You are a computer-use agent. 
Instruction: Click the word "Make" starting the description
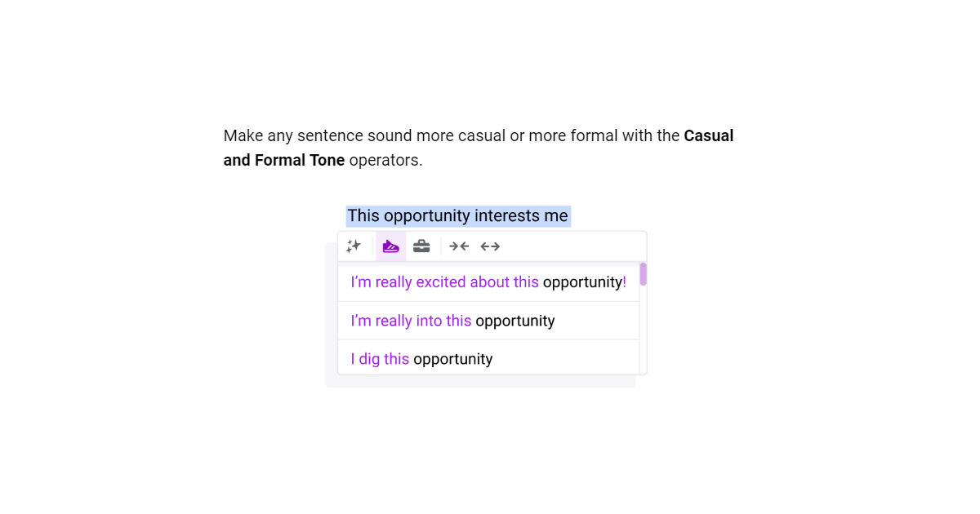click(242, 135)
